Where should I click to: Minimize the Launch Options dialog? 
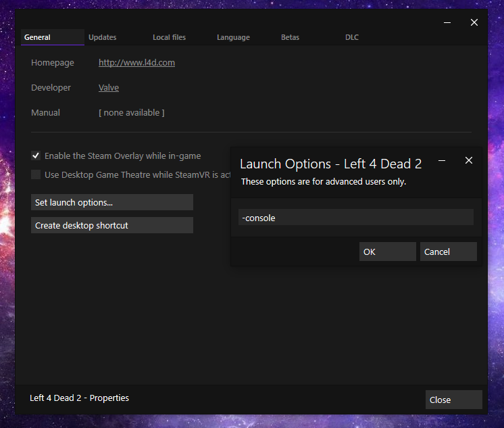click(x=442, y=160)
